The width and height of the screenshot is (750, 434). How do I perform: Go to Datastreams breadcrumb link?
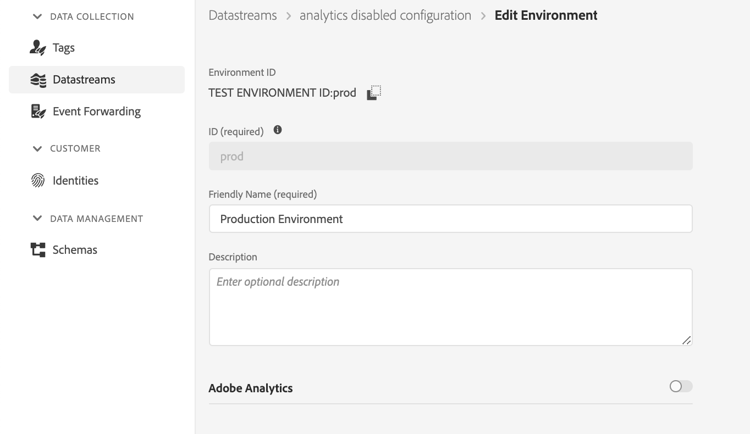tap(242, 16)
